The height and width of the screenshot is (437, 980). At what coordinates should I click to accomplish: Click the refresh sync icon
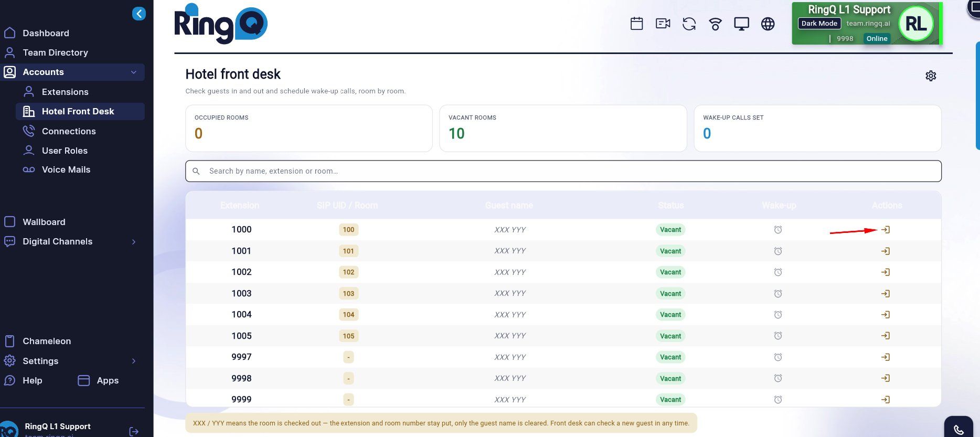[689, 24]
